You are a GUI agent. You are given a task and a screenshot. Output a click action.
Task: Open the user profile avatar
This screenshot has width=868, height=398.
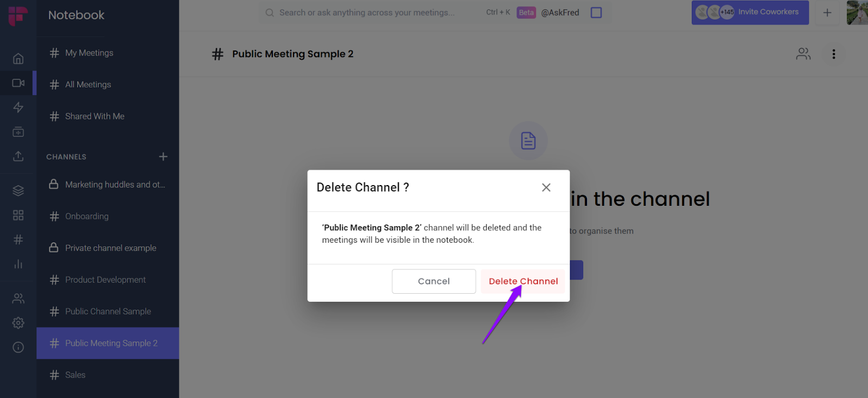[857, 12]
